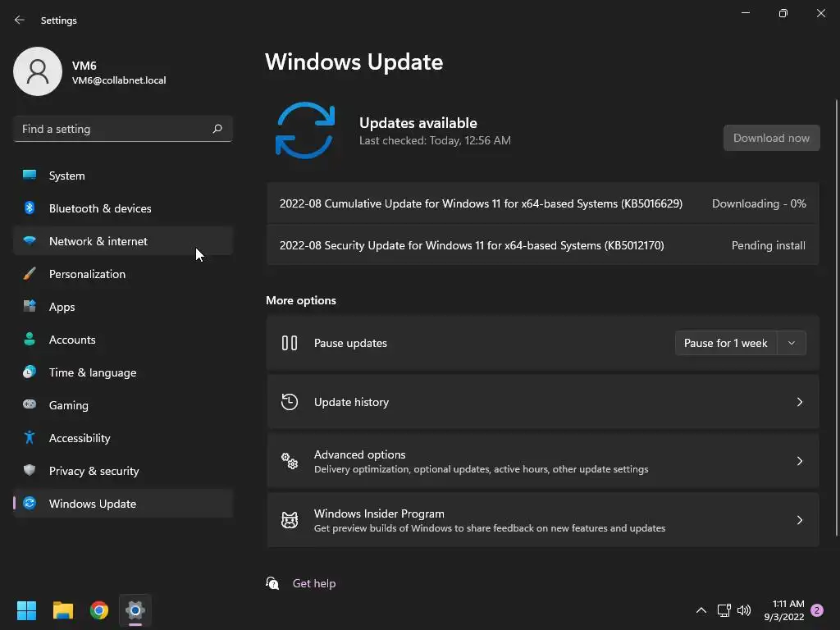Click the Privacy shield icon
Screen dimensions: 840x630
pos(30,470)
